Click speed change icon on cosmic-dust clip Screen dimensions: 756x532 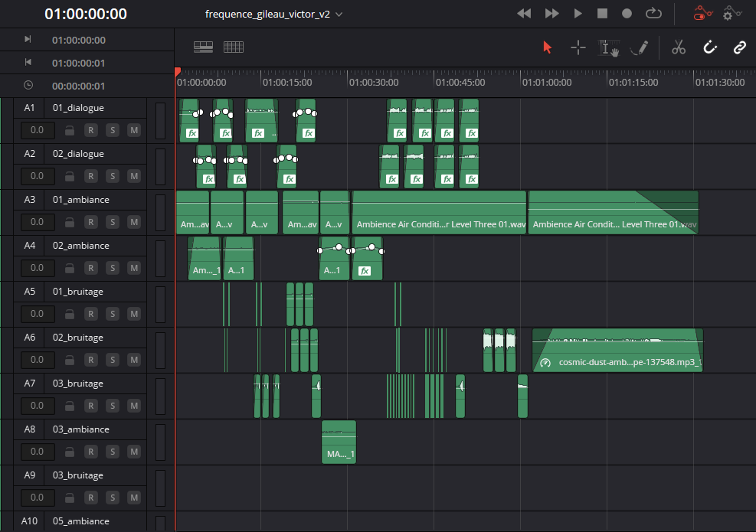pos(545,363)
